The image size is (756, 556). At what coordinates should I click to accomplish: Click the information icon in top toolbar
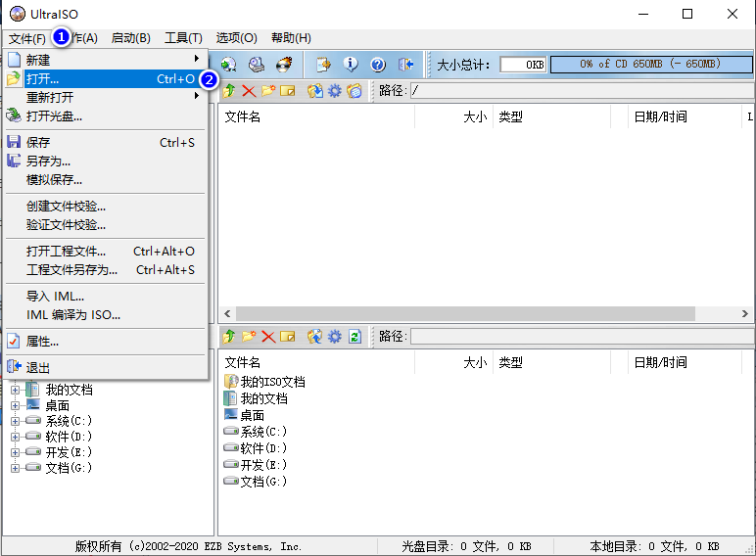[x=351, y=65]
